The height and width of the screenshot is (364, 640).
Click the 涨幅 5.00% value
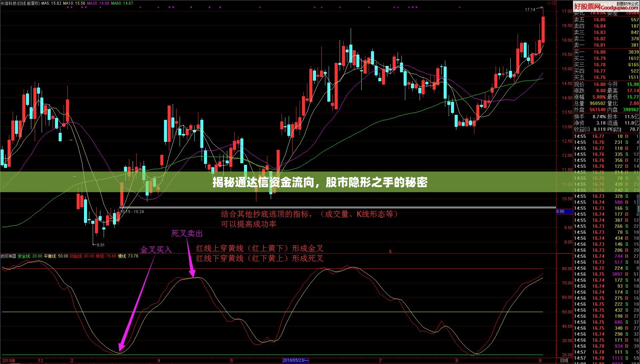point(599,97)
